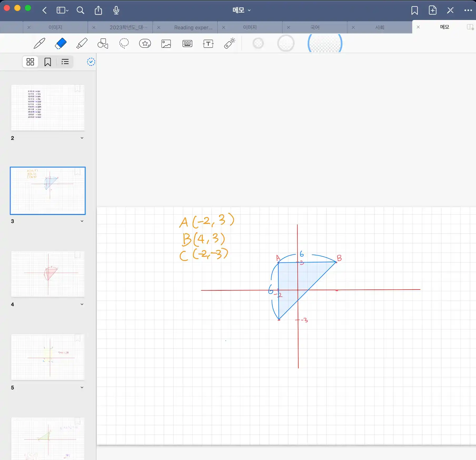Open sidebar layout dropdown
The image size is (476, 460).
click(x=63, y=10)
